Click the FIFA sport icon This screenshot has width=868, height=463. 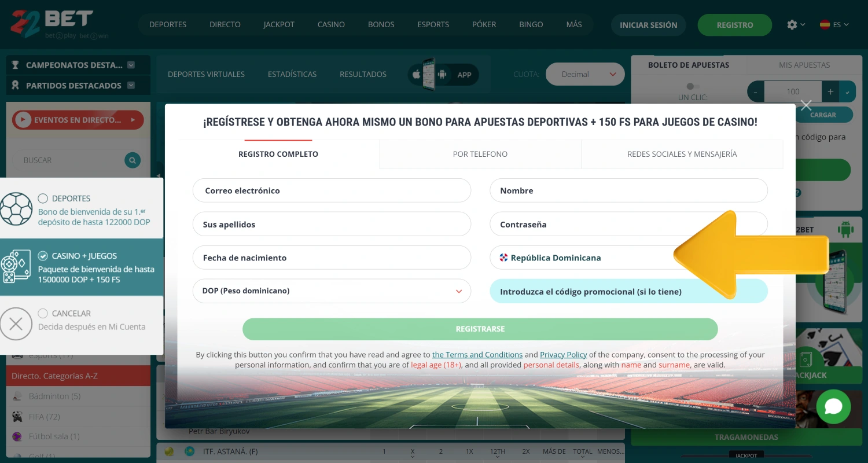[18, 417]
